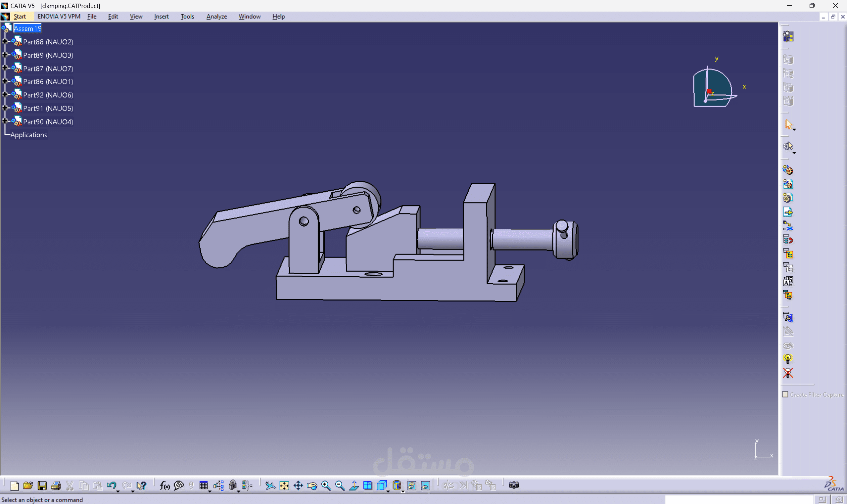Viewport: 847px width, 504px height.
Task: Click the Start menu button
Action: tap(19, 16)
